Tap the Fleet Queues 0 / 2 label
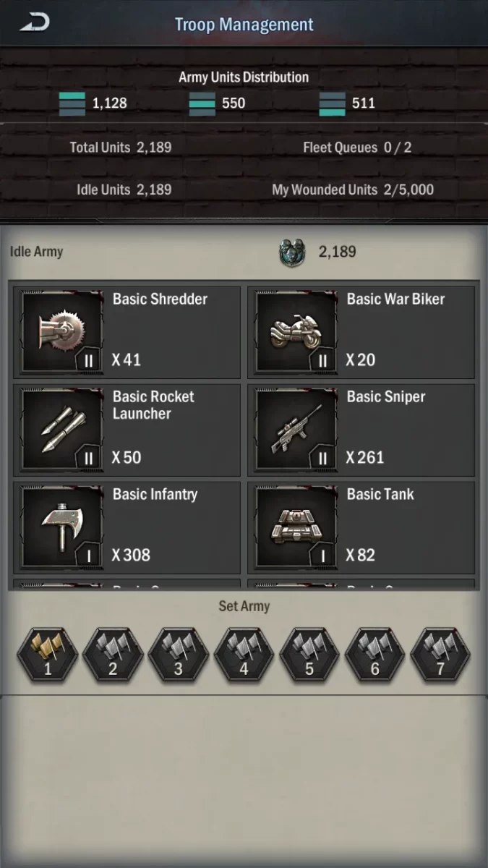The width and height of the screenshot is (488, 868). point(357,148)
